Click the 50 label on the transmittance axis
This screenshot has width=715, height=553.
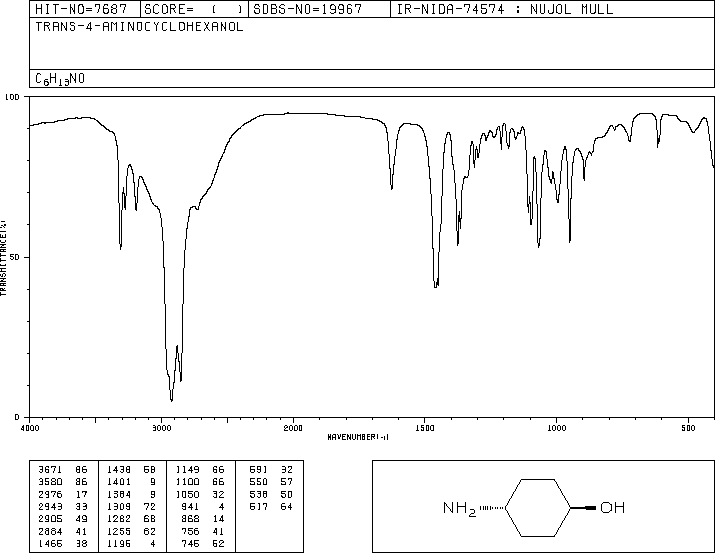pos(15,257)
